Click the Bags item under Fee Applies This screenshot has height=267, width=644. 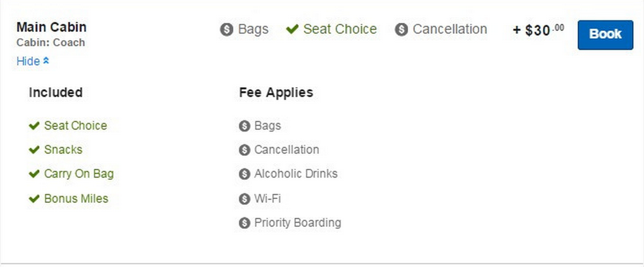click(x=267, y=126)
